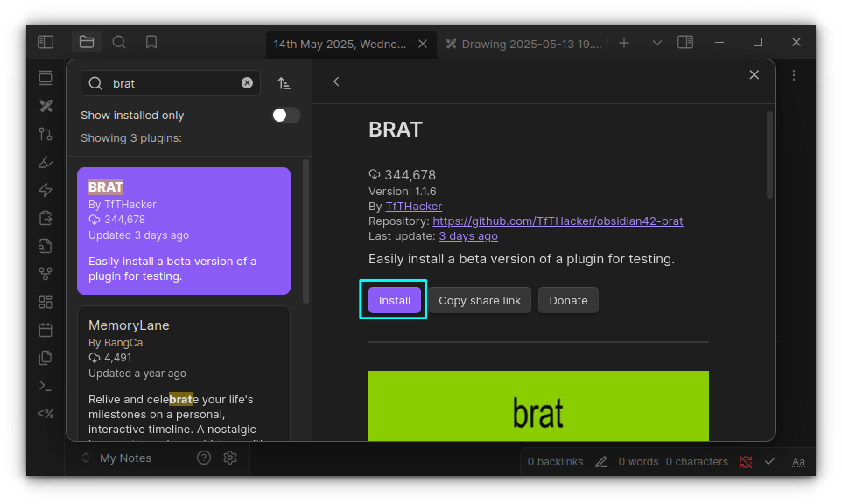Click Copy share link button

pos(479,300)
